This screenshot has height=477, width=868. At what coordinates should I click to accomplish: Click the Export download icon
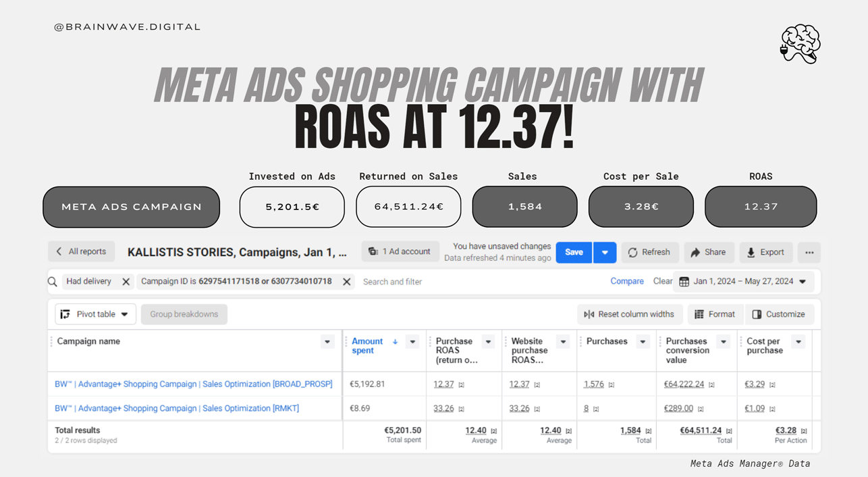click(x=751, y=253)
